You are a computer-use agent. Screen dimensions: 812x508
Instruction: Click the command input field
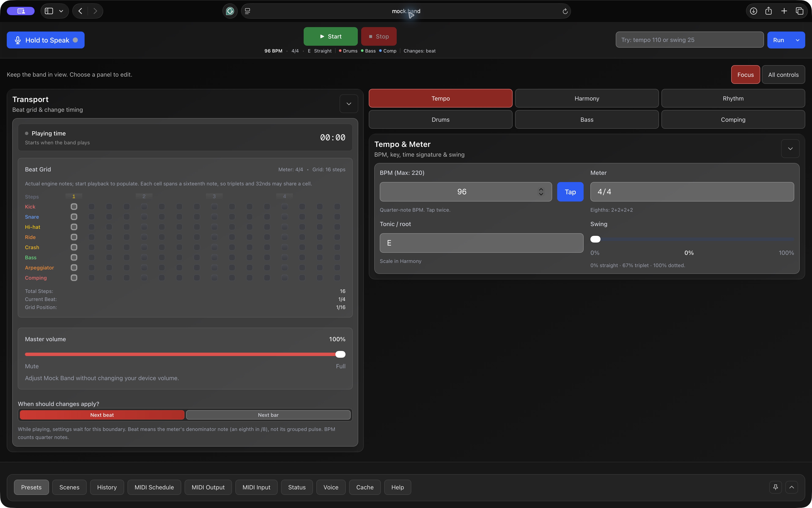(690, 40)
